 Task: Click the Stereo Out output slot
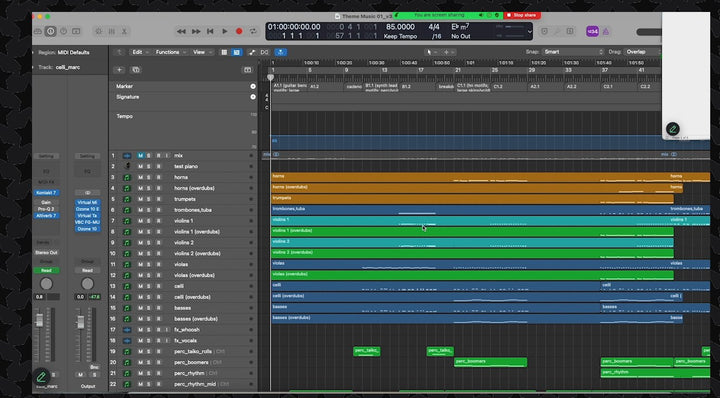(x=46, y=252)
